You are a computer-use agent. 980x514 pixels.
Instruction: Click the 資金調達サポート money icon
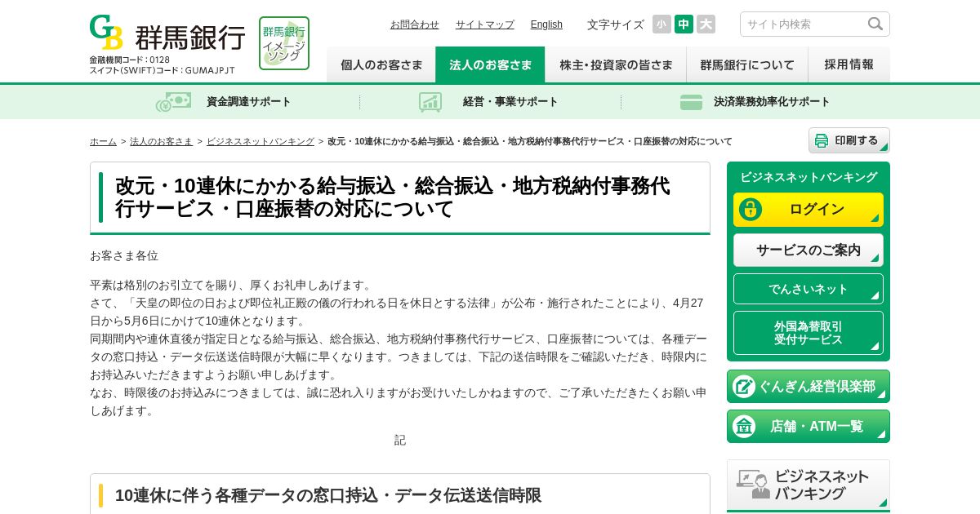173,102
